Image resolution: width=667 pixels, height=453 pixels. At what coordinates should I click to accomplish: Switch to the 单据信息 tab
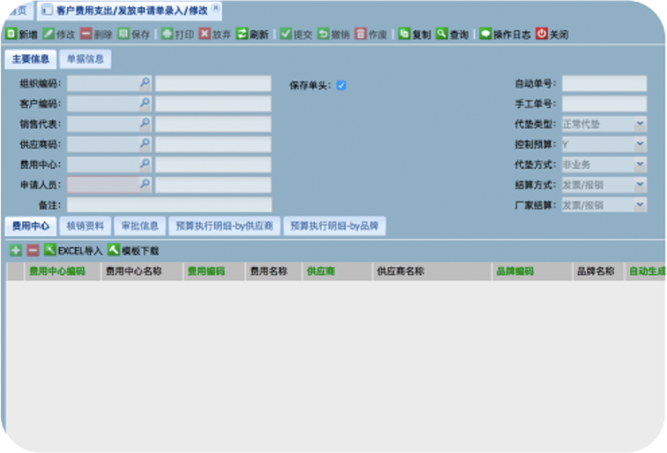point(85,59)
